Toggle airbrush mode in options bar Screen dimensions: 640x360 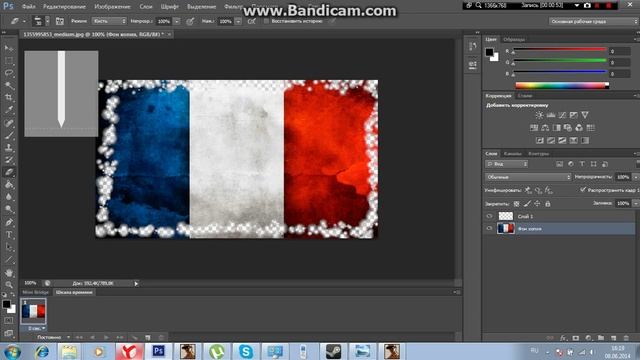pyautogui.click(x=252, y=21)
